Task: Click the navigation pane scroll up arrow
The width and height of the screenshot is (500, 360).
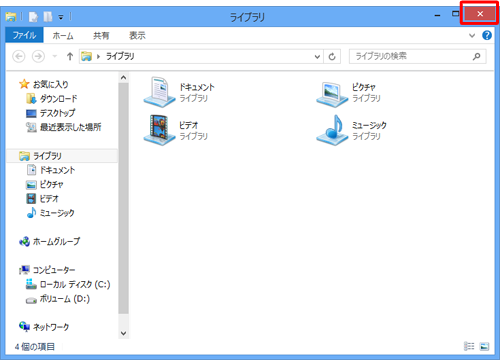Action: click(123, 78)
